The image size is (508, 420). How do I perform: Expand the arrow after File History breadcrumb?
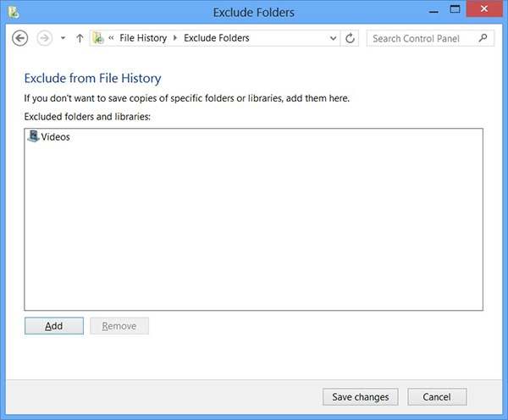pyautogui.click(x=176, y=38)
